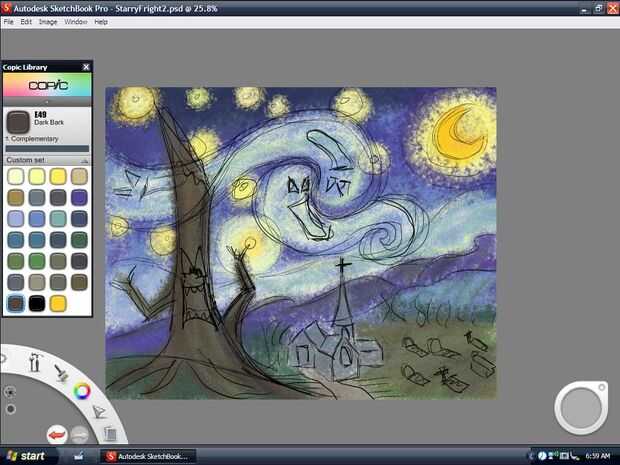The height and width of the screenshot is (465, 620).
Task: Click the small corner knob on the puck
Action: point(601,388)
